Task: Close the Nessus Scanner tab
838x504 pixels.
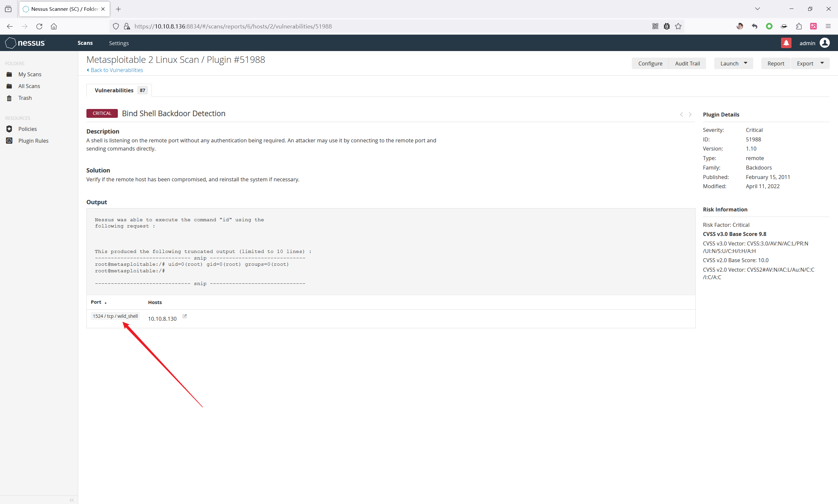Action: pyautogui.click(x=103, y=9)
